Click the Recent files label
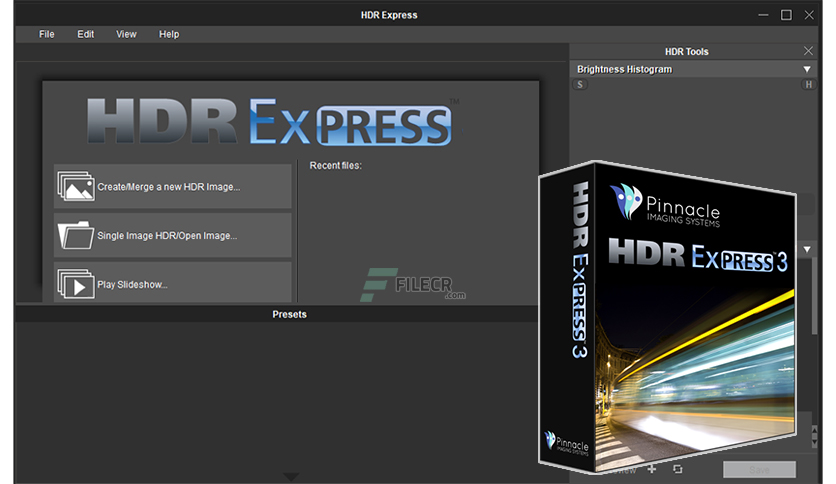Viewport: 836px width, 484px height. (x=335, y=166)
